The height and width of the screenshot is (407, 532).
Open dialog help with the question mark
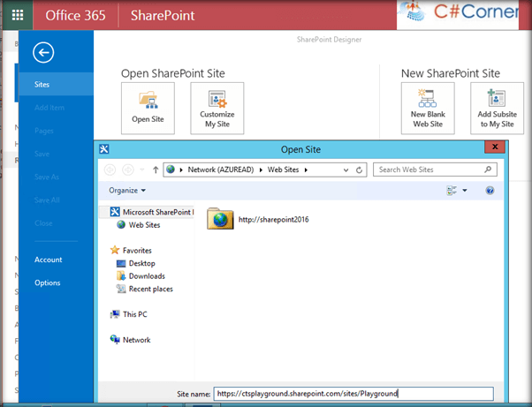click(x=490, y=191)
